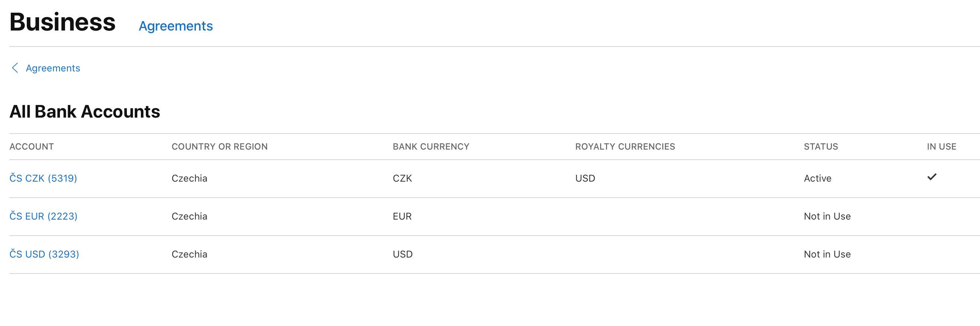Viewport: 980px width, 326px height.
Task: Click the ROYALTY CURRENCIES column header
Action: [625, 147]
